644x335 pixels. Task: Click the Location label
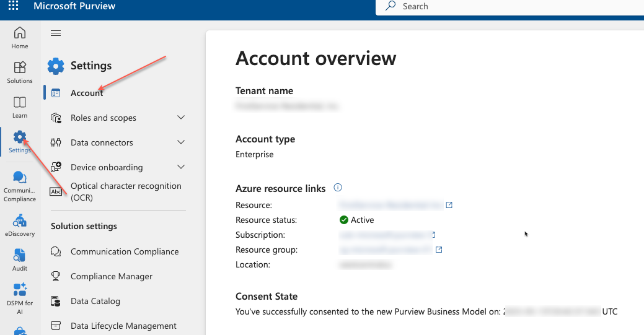point(253,265)
